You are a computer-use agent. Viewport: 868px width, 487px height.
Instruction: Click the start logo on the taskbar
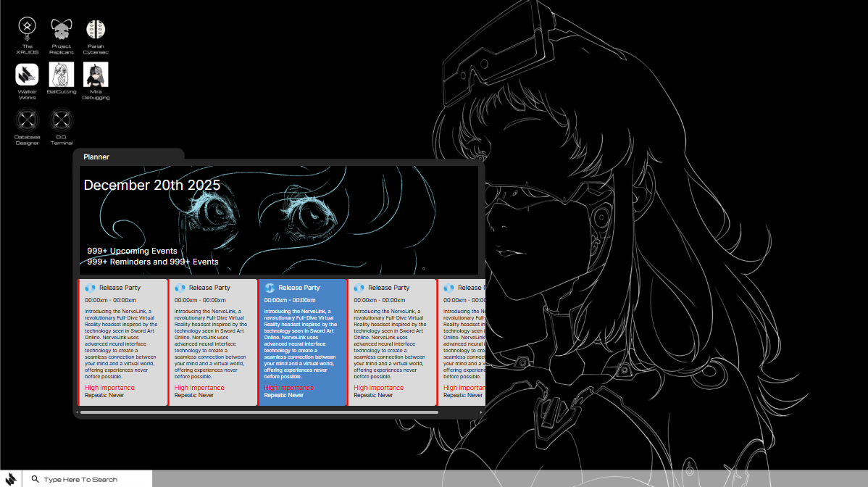coord(12,478)
